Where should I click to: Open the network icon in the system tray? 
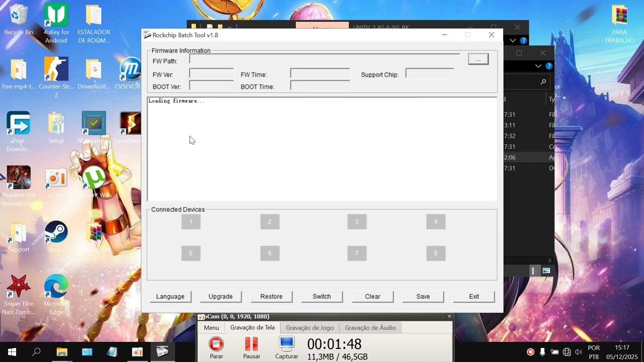(567, 352)
